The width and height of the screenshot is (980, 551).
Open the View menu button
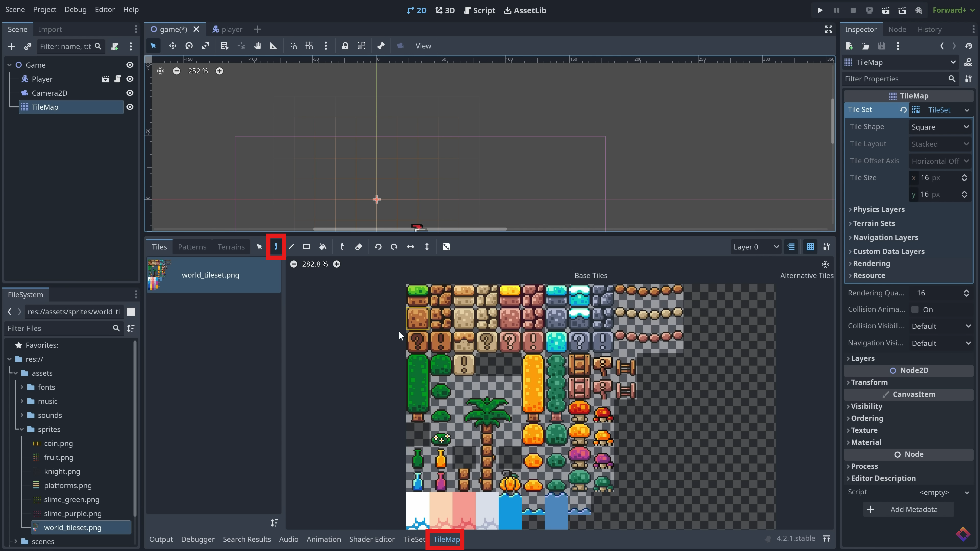(423, 46)
